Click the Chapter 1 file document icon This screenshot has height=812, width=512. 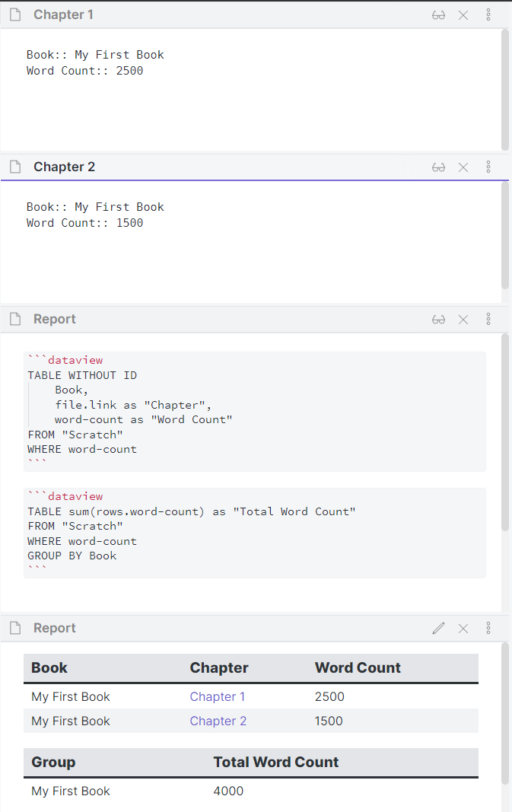pos(15,15)
